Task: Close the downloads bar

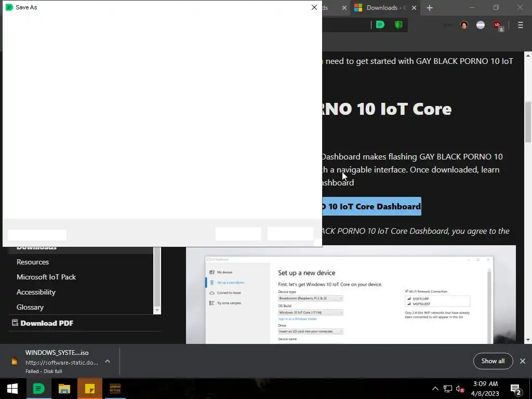Action: click(523, 361)
